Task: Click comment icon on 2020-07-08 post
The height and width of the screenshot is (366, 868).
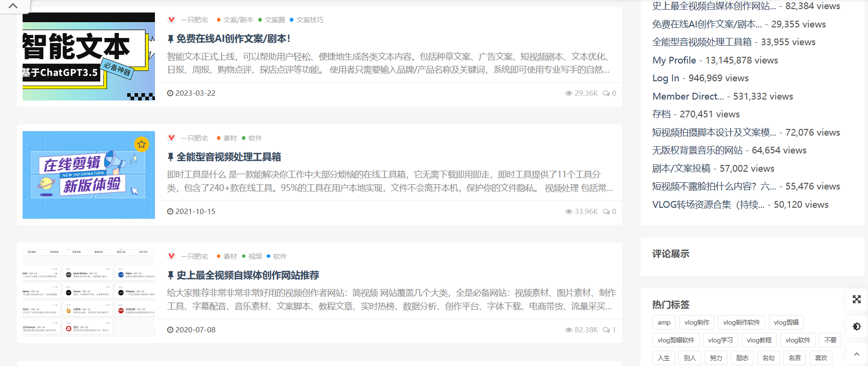Action: pyautogui.click(x=606, y=330)
